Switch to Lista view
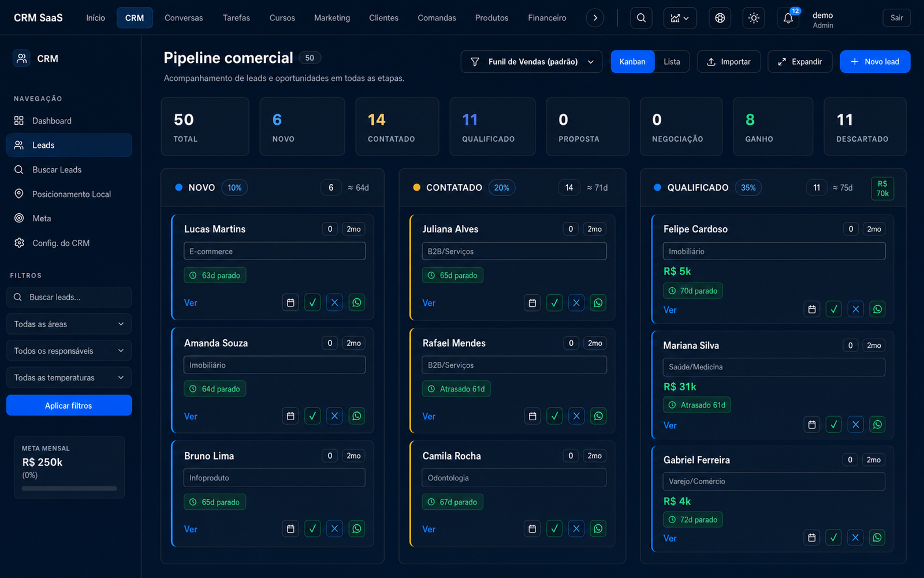Viewport: 924px width, 578px height. coord(672,62)
